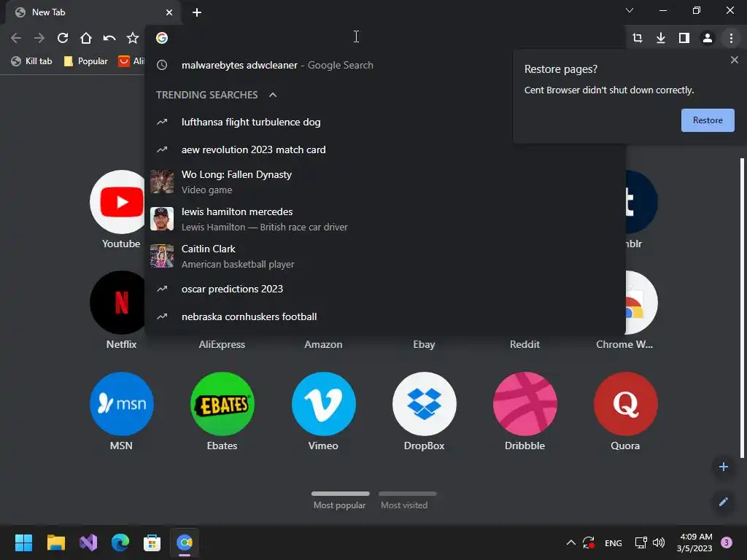Click the back navigation arrow
Image resolution: width=747 pixels, height=560 pixels.
[x=16, y=38]
